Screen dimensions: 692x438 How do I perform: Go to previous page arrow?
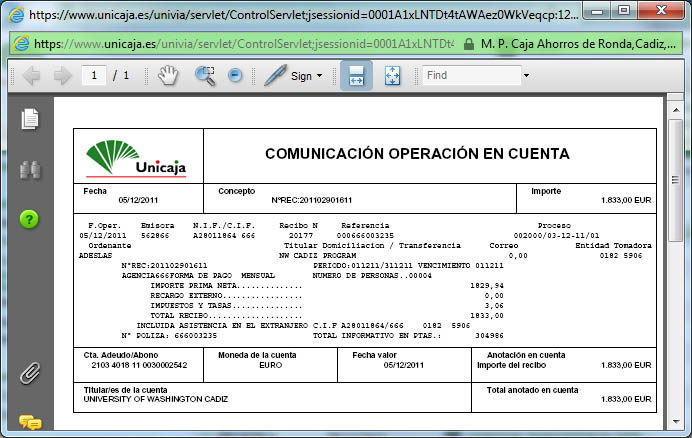coord(31,76)
